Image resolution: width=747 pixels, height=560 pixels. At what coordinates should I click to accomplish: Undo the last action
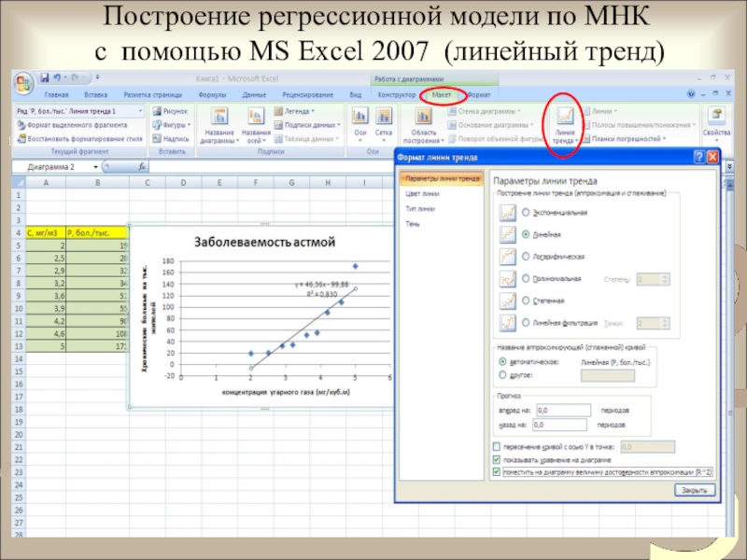tap(57, 77)
